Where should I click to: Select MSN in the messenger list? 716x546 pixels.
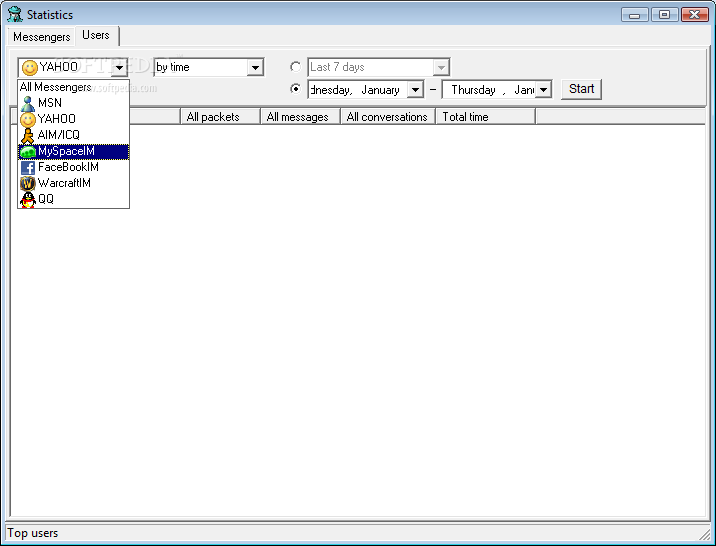[x=50, y=103]
